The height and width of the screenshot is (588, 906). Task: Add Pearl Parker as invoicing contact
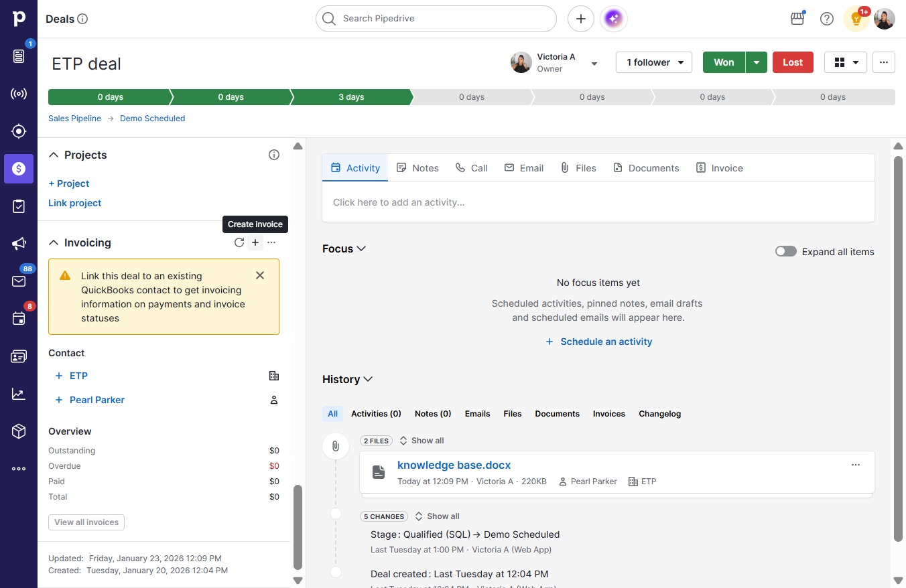[90, 400]
